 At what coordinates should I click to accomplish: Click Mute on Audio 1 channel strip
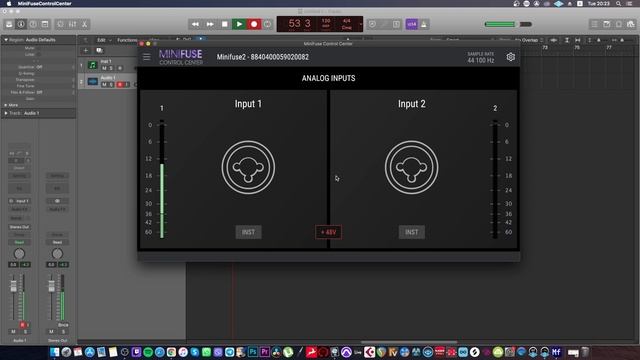coord(13,332)
